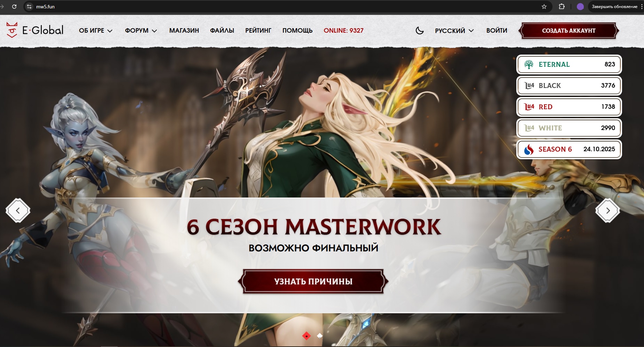Bookmark this page with the star icon

click(x=544, y=7)
